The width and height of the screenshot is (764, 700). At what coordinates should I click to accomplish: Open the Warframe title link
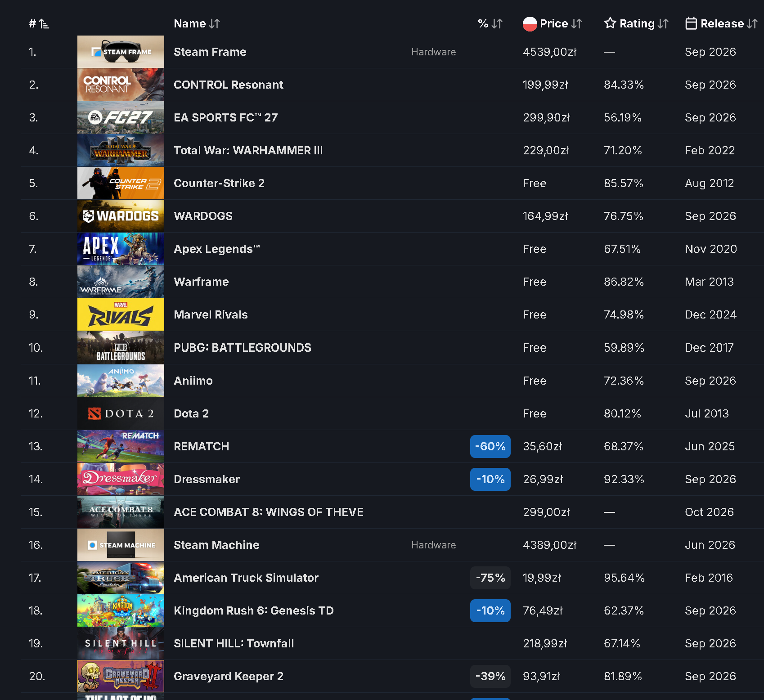click(202, 282)
